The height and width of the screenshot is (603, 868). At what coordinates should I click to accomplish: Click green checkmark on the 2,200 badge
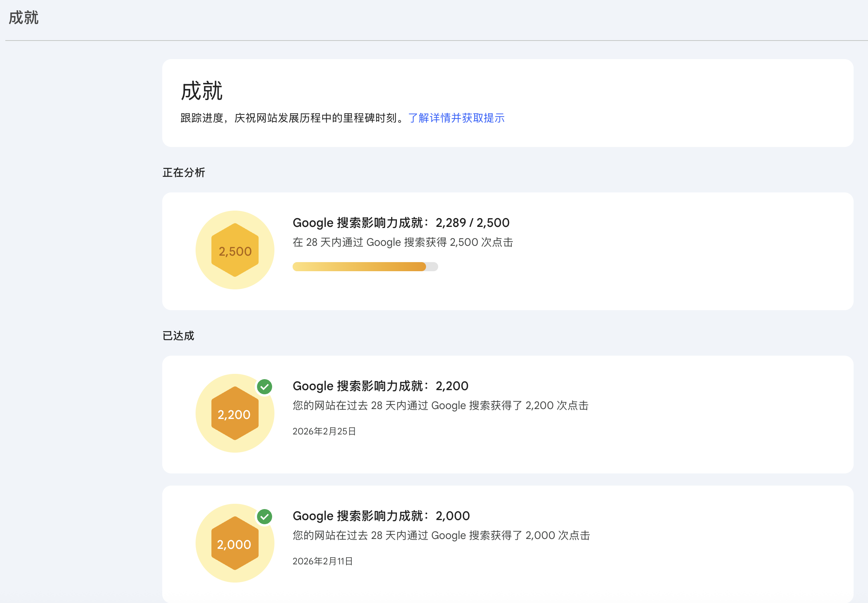(265, 387)
